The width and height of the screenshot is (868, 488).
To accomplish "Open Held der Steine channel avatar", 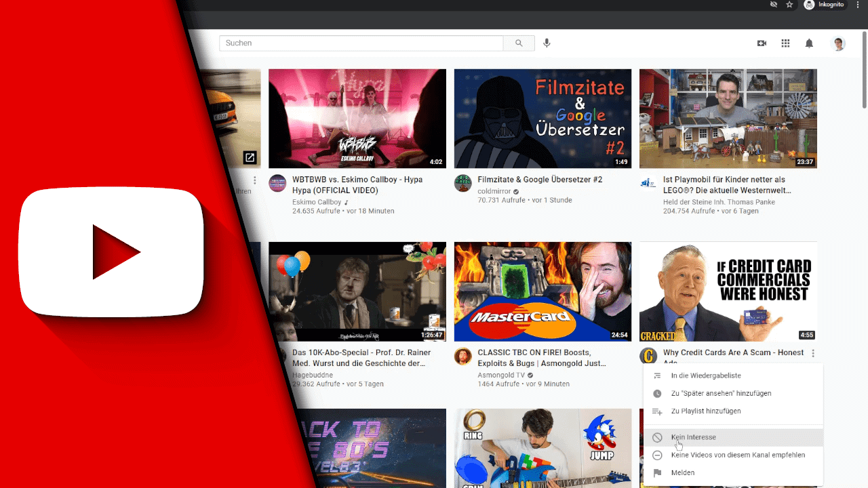I will tap(648, 183).
